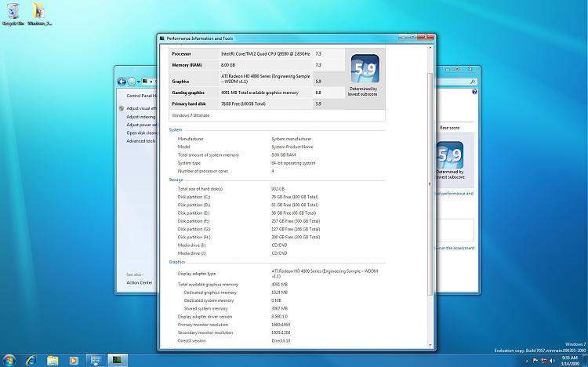Click the Primary hard disk row label
This screenshot has height=367, width=588.
point(189,104)
